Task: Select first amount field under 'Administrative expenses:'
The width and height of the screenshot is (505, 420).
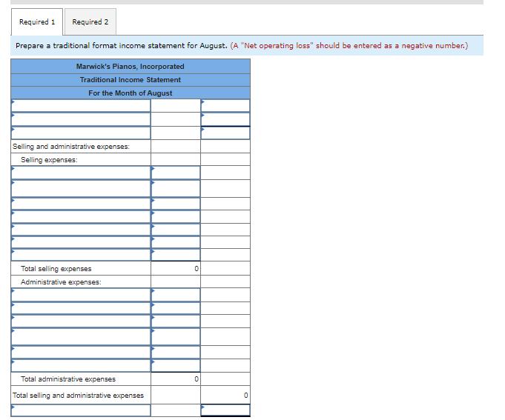Action: point(176,295)
